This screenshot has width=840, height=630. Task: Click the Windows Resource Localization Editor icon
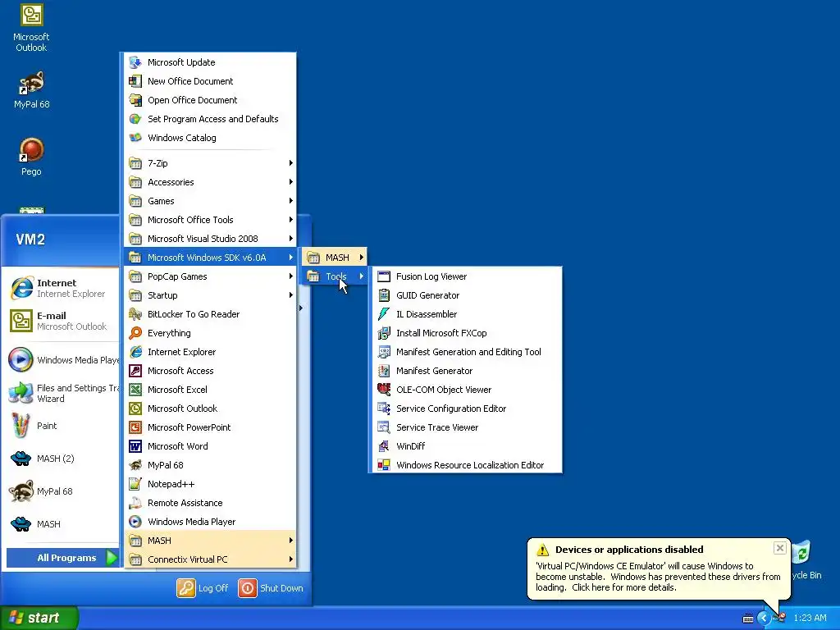384,465
